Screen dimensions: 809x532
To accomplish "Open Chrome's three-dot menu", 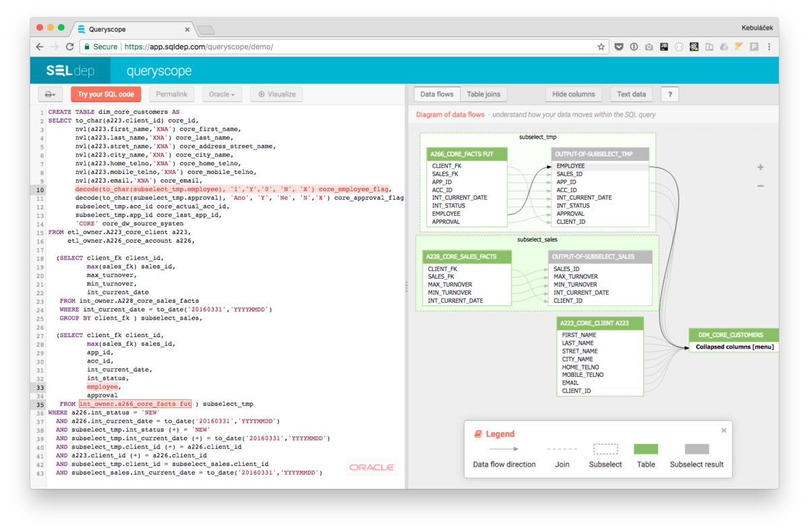I will pyautogui.click(x=769, y=47).
